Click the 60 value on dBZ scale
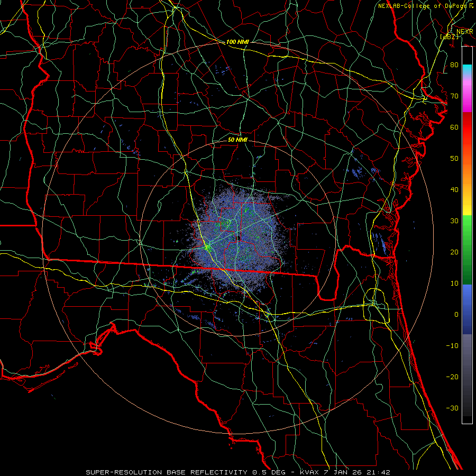 (x=454, y=127)
